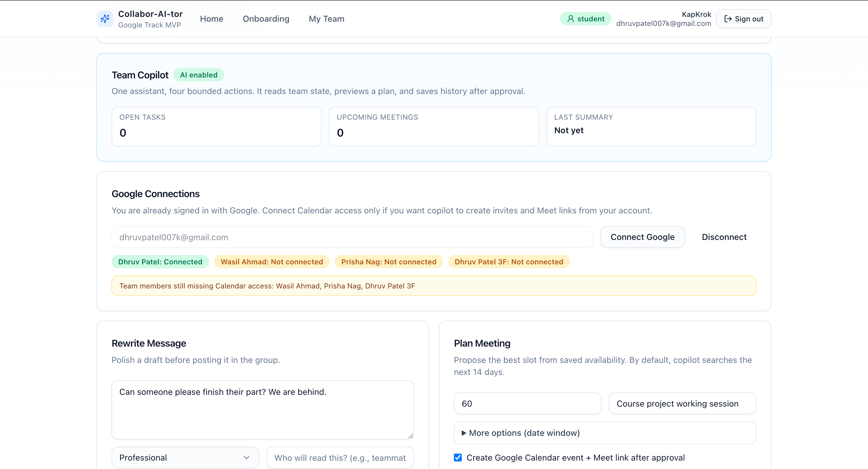Click the student role badge icon

point(571,19)
